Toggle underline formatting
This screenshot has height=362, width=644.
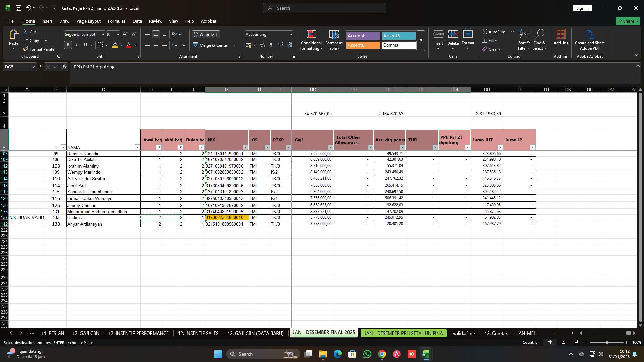point(85,45)
